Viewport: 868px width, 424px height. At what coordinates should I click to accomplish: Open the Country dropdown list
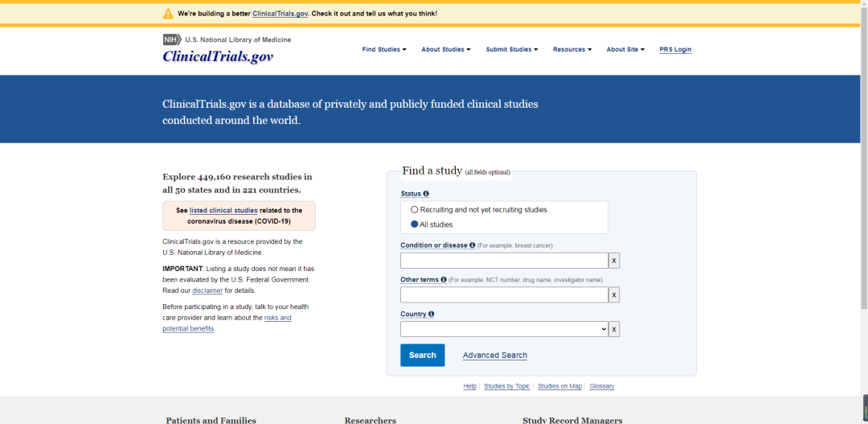[x=504, y=329]
